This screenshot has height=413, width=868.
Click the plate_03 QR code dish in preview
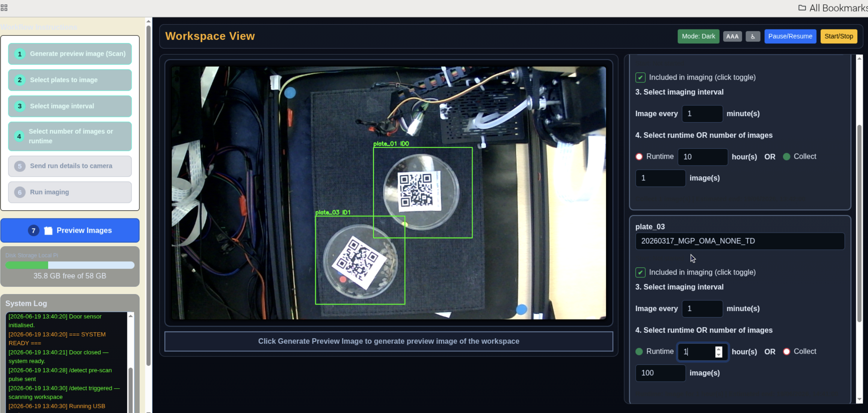pyautogui.click(x=360, y=261)
